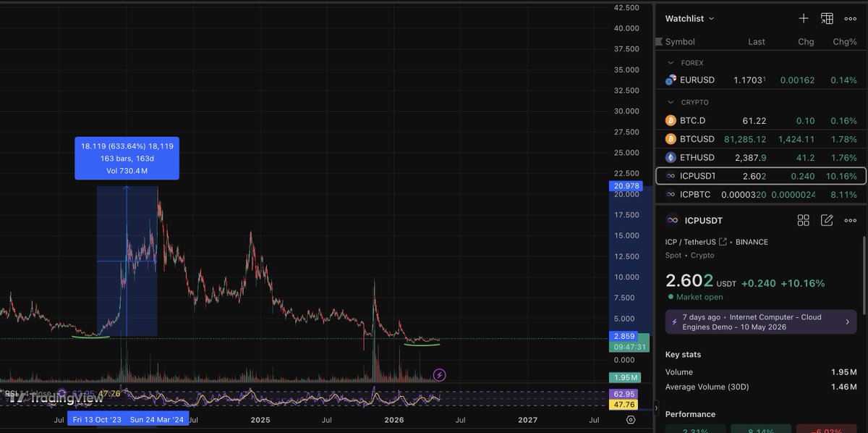Click the ETHUSD ethereum logo icon
The image size is (868, 433).
click(671, 158)
